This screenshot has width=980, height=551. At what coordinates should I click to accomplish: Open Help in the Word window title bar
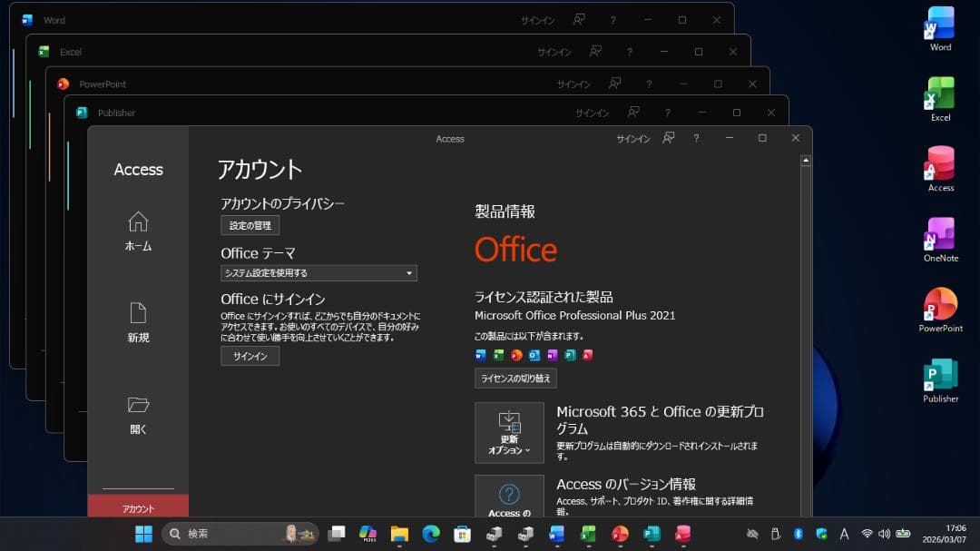tap(613, 21)
